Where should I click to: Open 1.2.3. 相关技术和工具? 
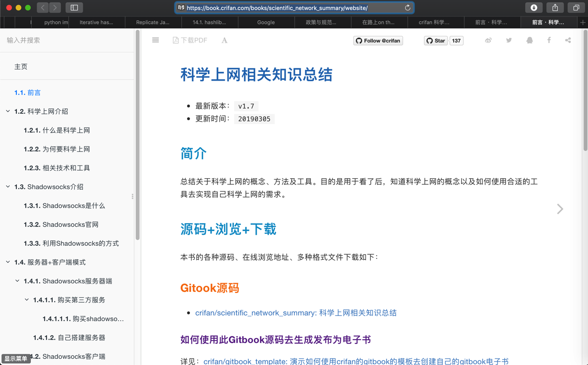pyautogui.click(x=57, y=168)
